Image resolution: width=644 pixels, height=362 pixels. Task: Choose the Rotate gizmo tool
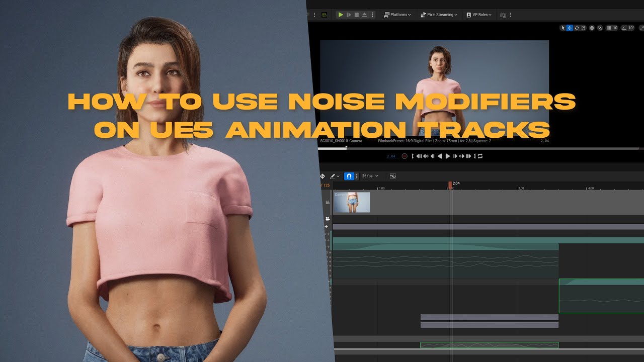[x=577, y=28]
